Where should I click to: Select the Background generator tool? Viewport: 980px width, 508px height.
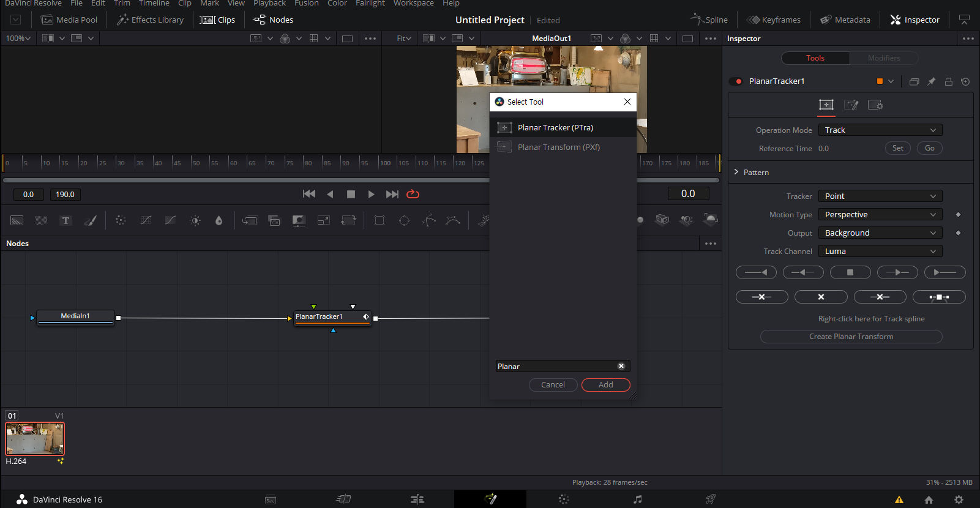[x=17, y=220]
